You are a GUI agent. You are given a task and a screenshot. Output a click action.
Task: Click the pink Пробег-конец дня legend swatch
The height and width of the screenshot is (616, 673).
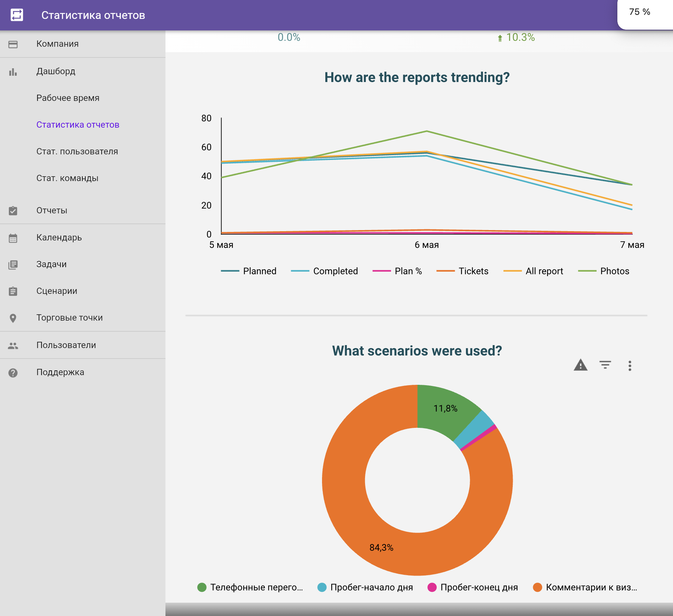pyautogui.click(x=432, y=587)
